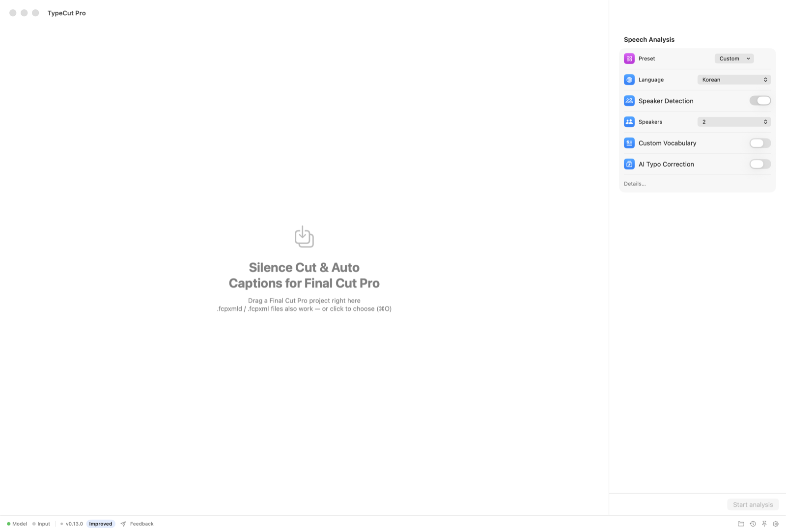Click the Speakers row icon

[x=629, y=122]
